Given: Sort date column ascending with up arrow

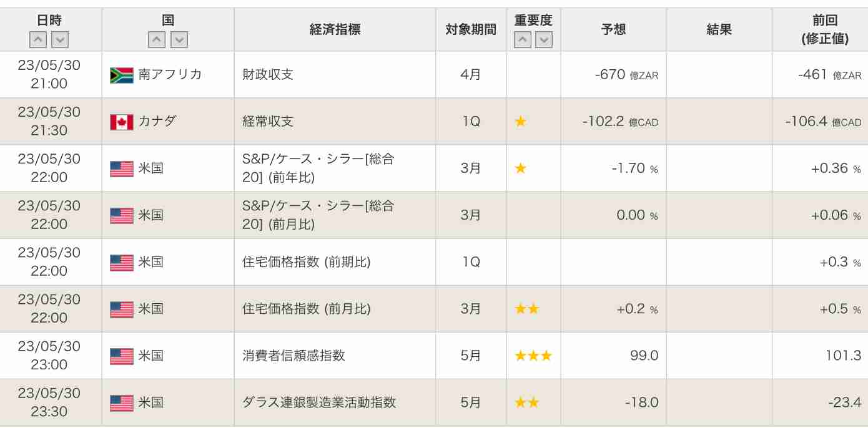Looking at the screenshot, I should 39,40.
